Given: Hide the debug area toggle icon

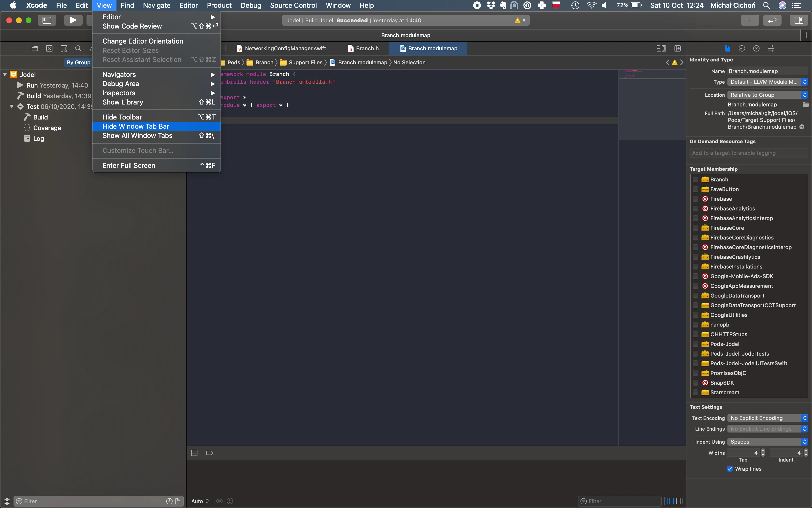Looking at the screenshot, I should pyautogui.click(x=194, y=453).
